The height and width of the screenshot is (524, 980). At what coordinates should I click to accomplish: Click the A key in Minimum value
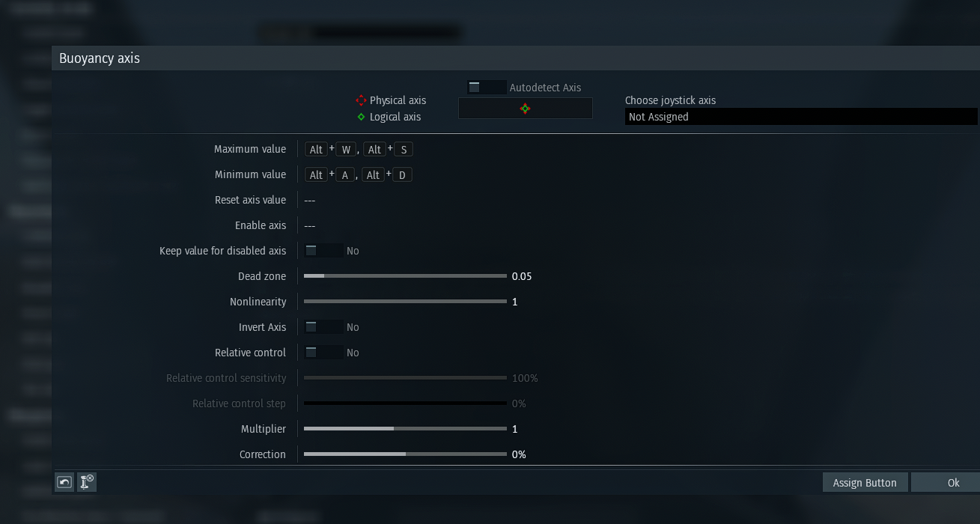point(345,175)
